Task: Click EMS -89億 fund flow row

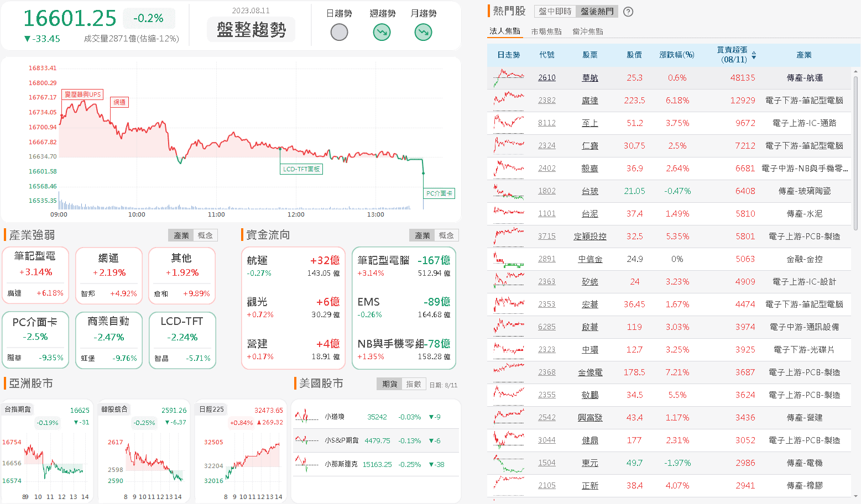Action: [404, 307]
